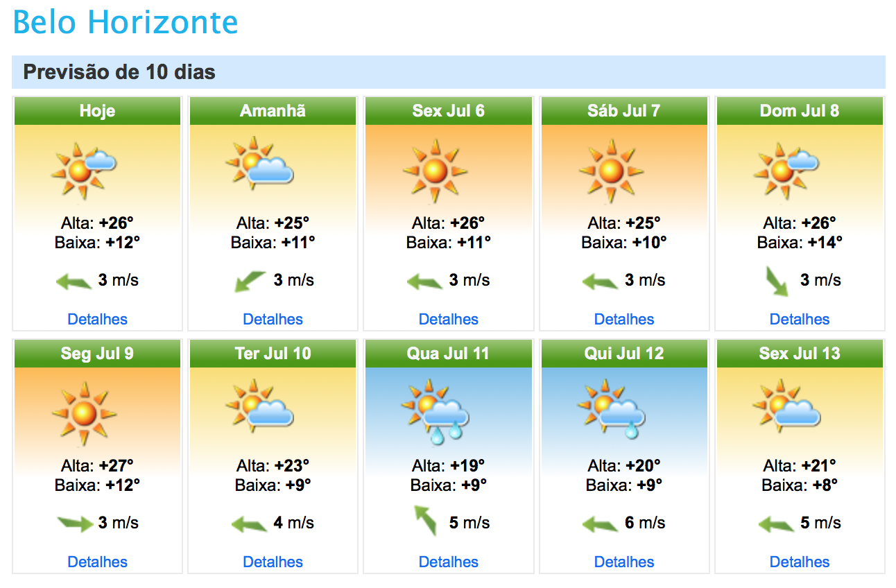
Task: Click the sun icon for Sáb Jul 7
Action: [x=611, y=171]
